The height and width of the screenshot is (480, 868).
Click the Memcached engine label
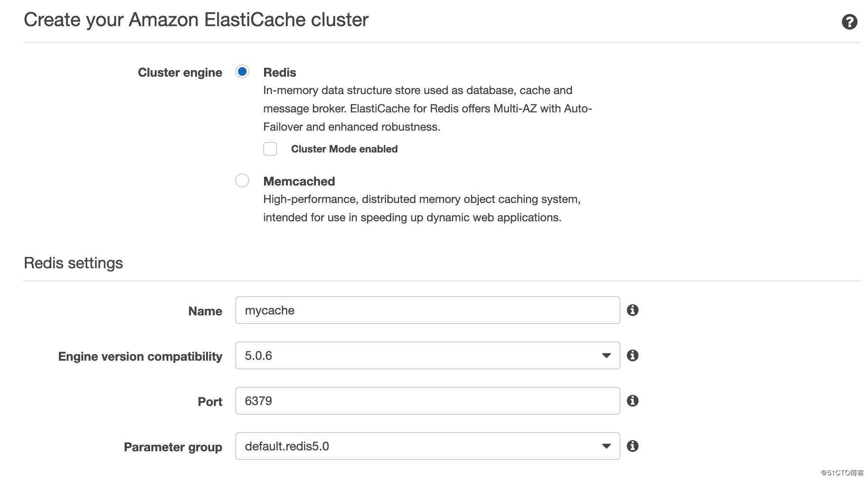click(299, 181)
